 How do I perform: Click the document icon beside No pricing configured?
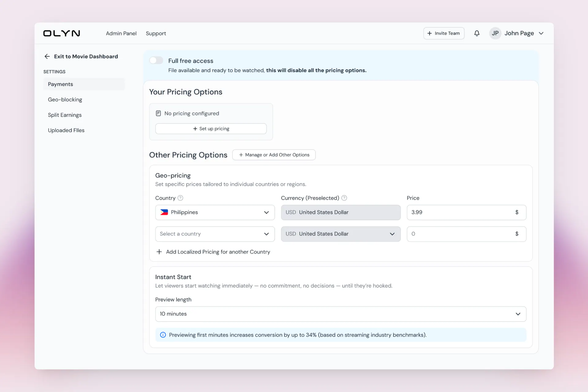pyautogui.click(x=158, y=113)
